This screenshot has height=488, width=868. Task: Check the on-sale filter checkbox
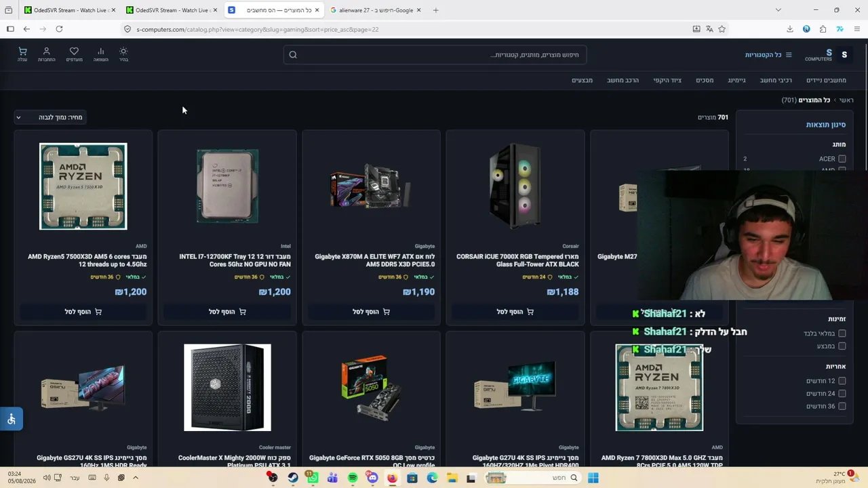pyautogui.click(x=842, y=346)
